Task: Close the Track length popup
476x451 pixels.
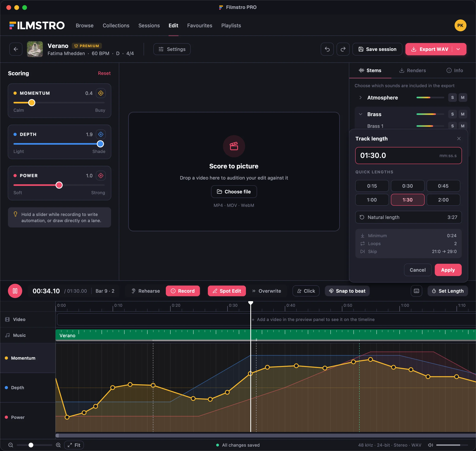Action: point(459,139)
